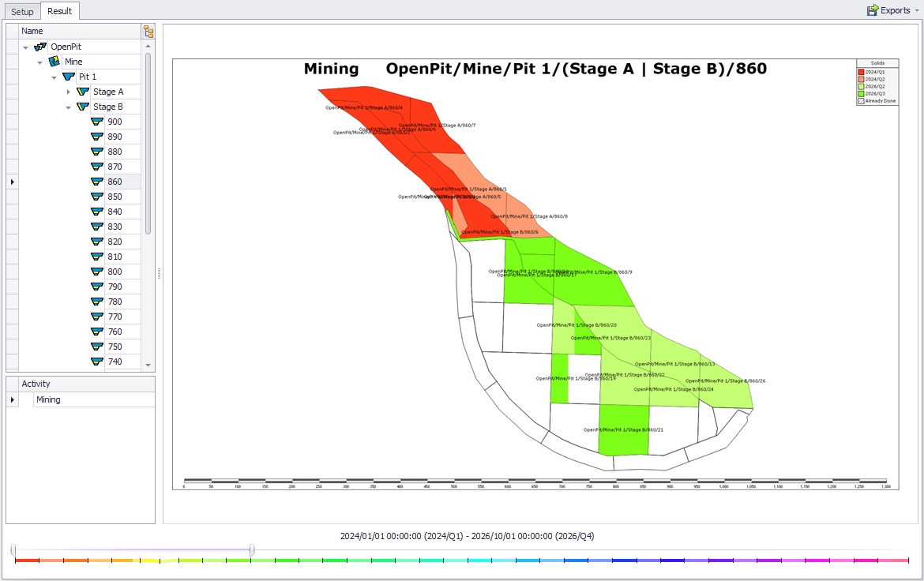Click the Stage A bench icon

(82, 92)
